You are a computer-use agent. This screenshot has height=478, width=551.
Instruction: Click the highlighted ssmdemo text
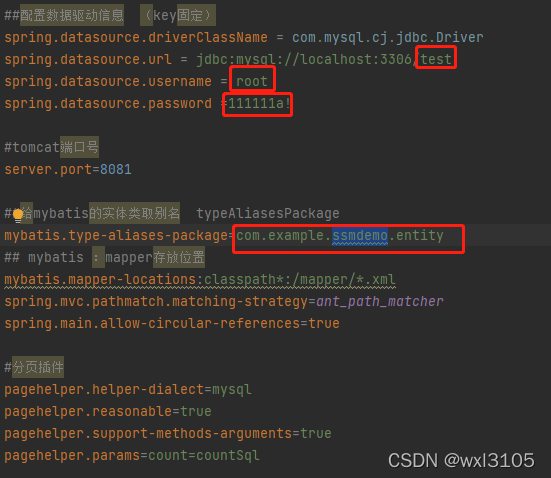(x=360, y=235)
